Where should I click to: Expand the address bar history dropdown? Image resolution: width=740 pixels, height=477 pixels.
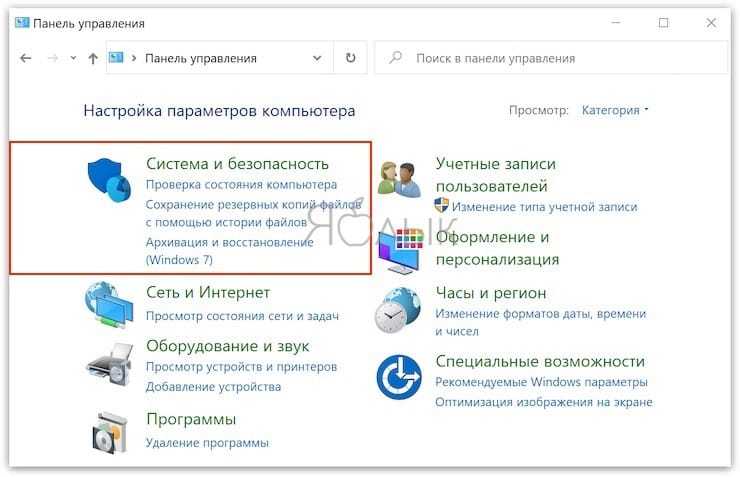317,58
